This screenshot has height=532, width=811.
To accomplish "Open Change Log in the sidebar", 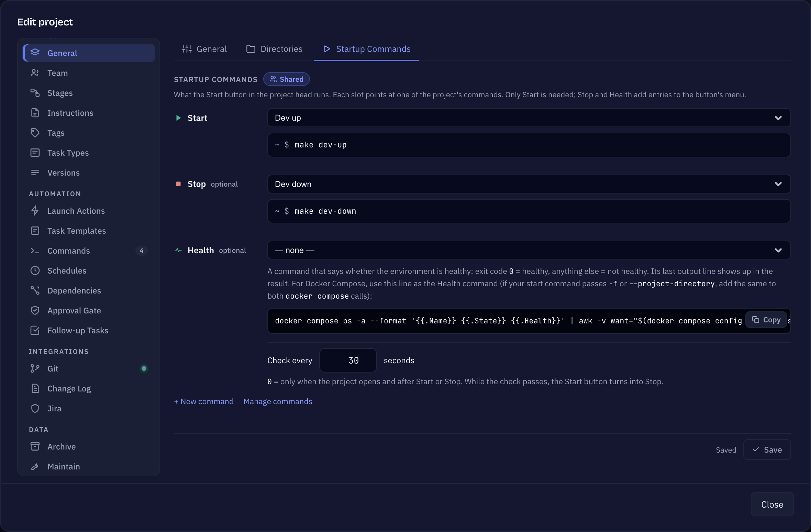I will click(x=89, y=388).
